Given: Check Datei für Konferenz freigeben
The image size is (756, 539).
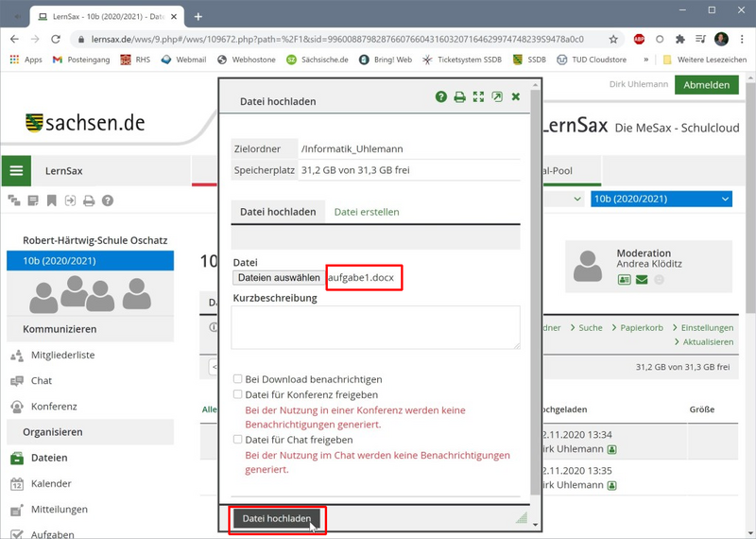Looking at the screenshot, I should 238,394.
